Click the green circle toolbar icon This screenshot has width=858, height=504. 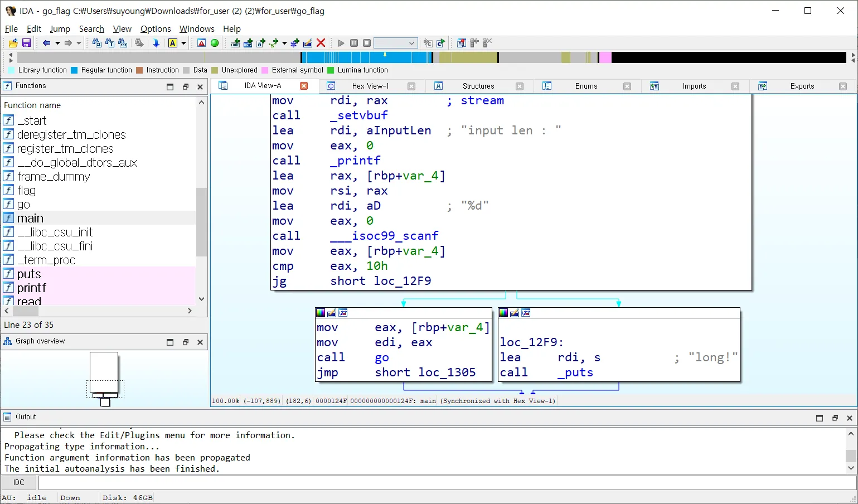coord(215,43)
